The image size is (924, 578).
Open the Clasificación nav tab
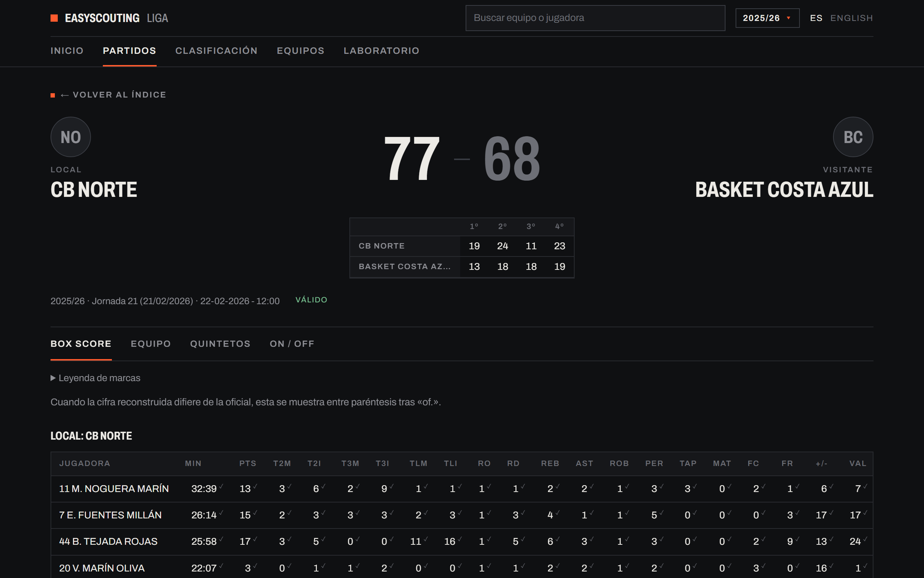pos(217,51)
